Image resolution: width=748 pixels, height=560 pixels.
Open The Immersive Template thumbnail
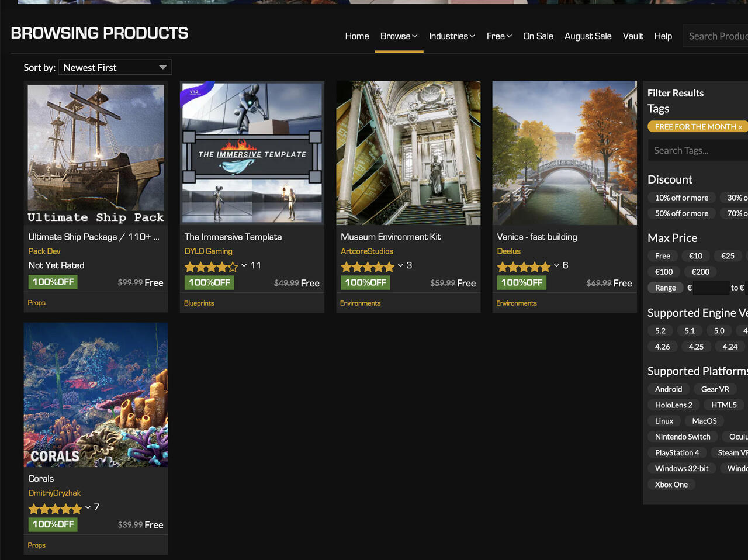(x=252, y=153)
